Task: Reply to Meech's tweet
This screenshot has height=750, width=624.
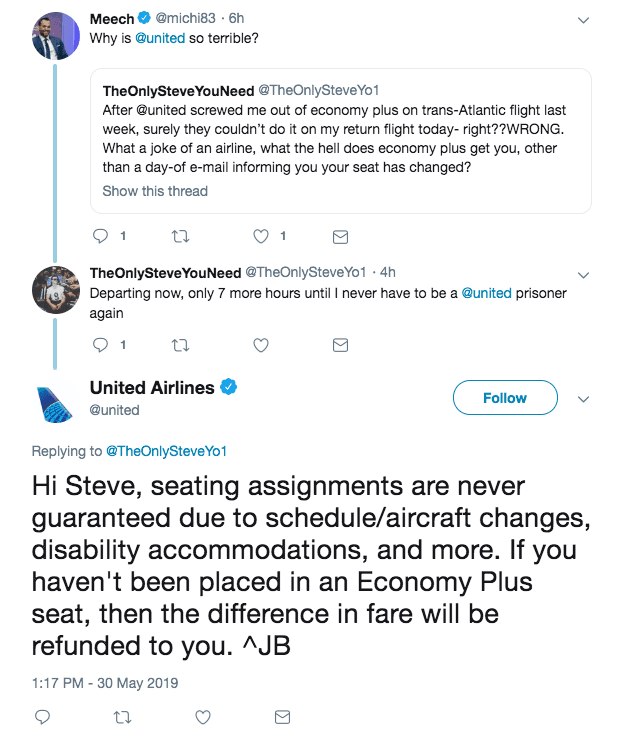Action: (99, 237)
